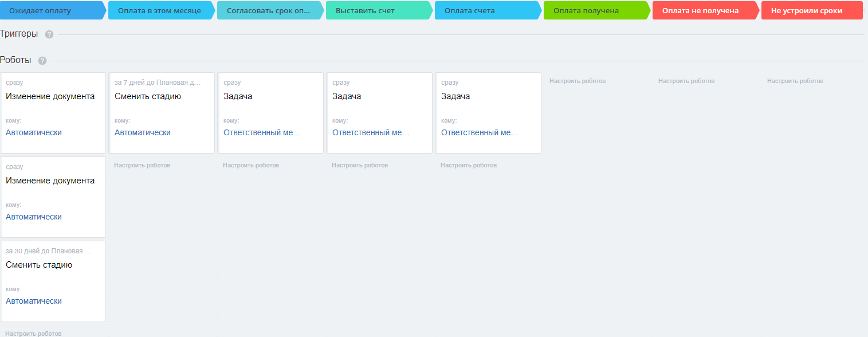Click the 'за 7 дней до Плановая д…' timing text
Screen dimensions: 868x337
pos(158,83)
